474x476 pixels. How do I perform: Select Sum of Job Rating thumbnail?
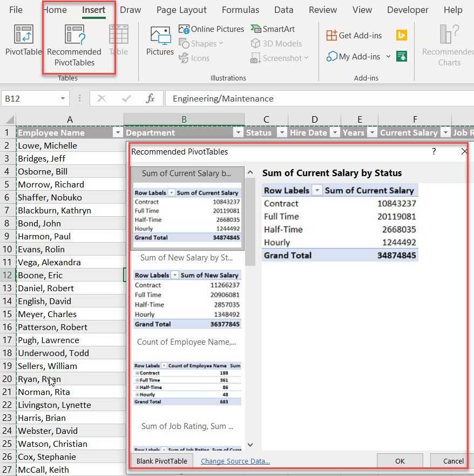point(187,435)
